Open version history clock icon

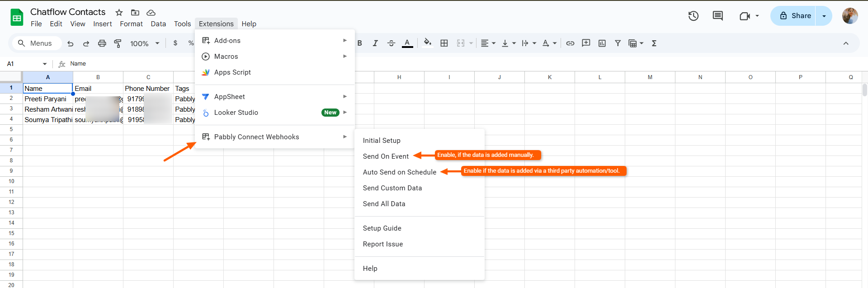pyautogui.click(x=693, y=16)
